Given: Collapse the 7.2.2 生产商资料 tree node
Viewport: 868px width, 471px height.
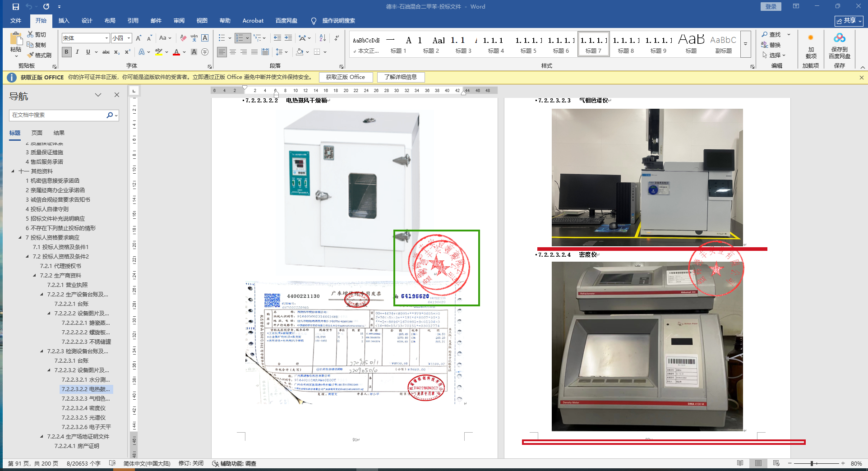Looking at the screenshot, I should [35, 275].
